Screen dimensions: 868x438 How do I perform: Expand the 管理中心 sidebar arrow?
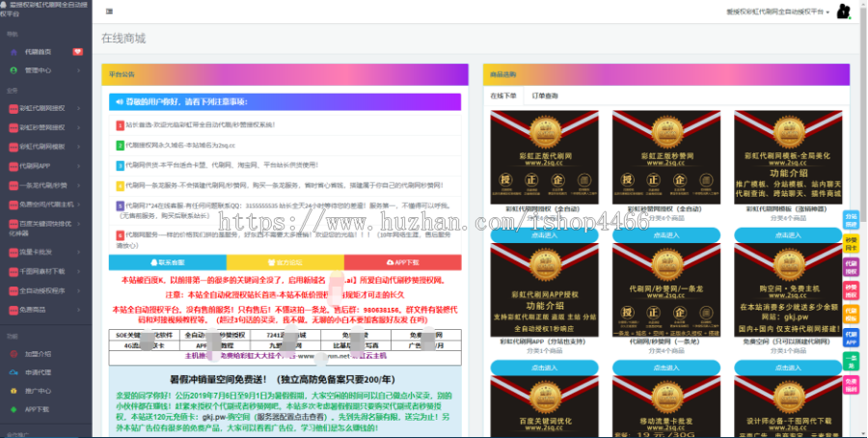point(79,70)
